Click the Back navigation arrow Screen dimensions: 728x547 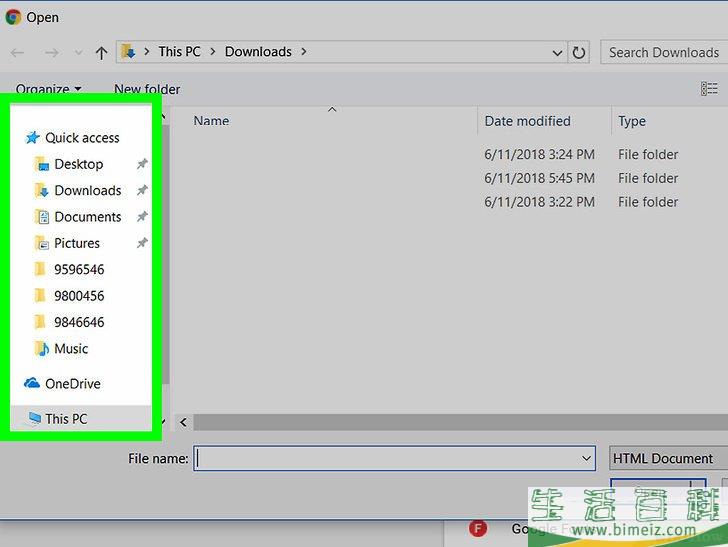(x=17, y=52)
